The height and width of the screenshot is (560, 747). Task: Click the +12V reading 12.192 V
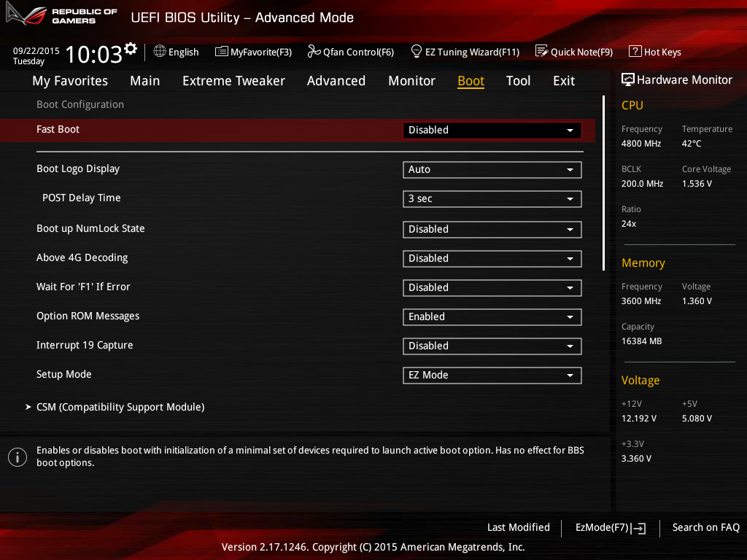tap(638, 419)
